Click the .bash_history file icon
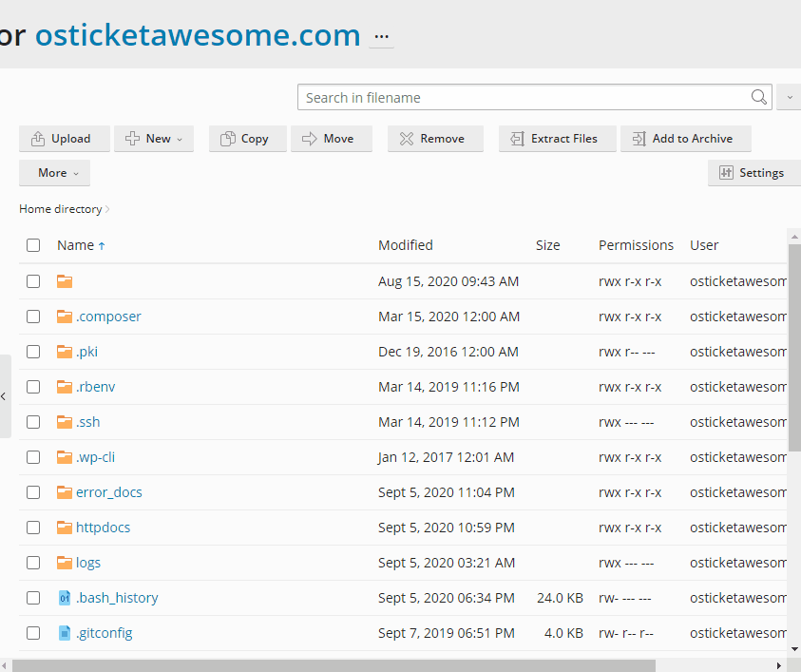Image resolution: width=801 pixels, height=672 pixels. coord(65,598)
